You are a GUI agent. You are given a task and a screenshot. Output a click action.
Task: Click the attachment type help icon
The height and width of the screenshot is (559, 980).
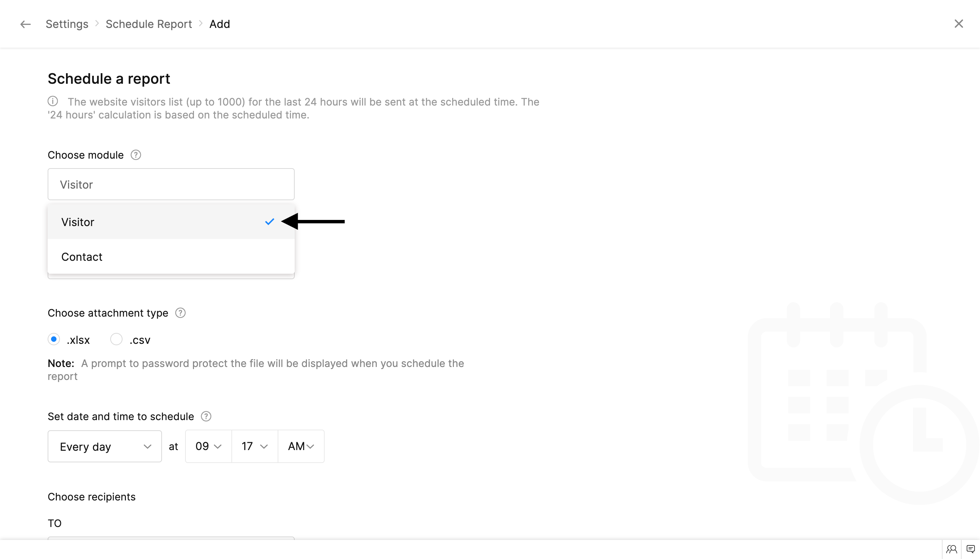(180, 313)
